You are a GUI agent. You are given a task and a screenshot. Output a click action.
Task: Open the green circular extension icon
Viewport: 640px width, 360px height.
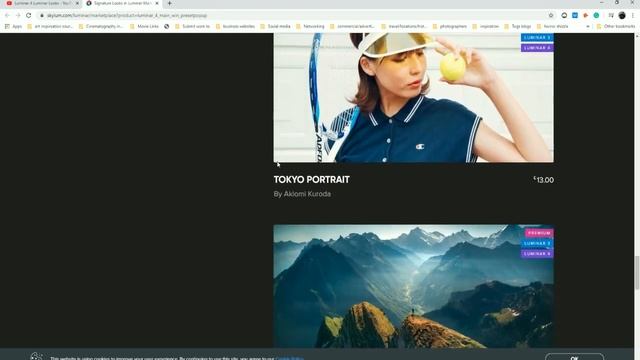pos(596,16)
